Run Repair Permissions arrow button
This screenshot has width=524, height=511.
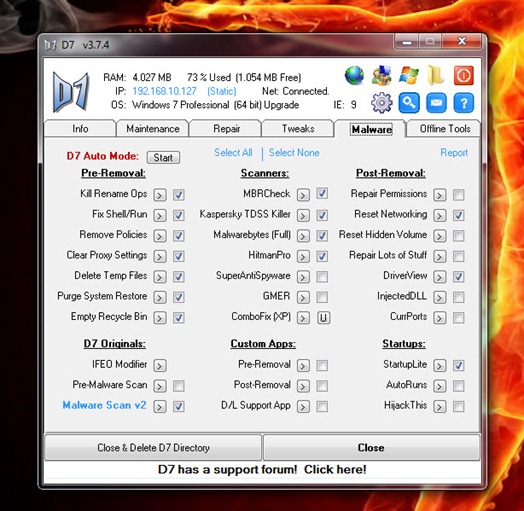[x=439, y=195]
